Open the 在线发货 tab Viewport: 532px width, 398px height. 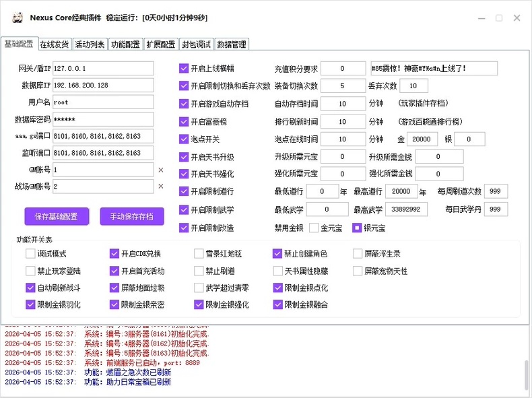pyautogui.click(x=55, y=44)
